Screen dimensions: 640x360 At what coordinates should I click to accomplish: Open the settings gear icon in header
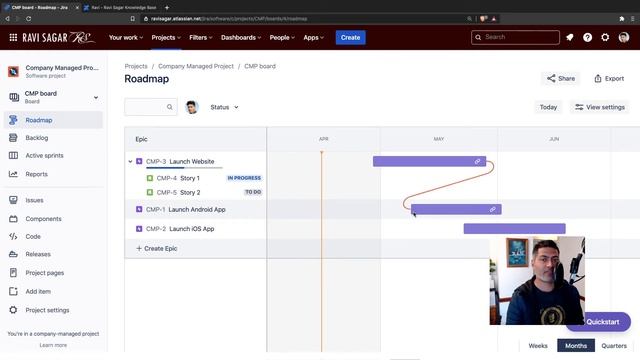pos(605,38)
